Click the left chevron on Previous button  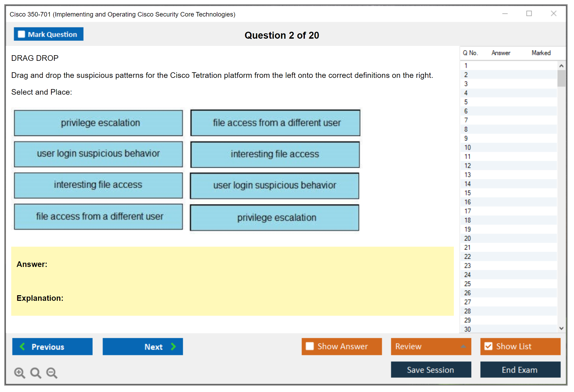click(22, 346)
